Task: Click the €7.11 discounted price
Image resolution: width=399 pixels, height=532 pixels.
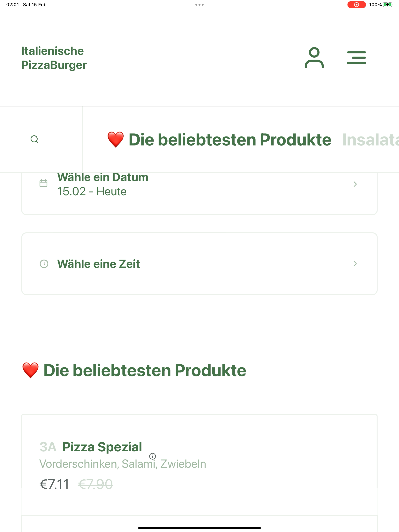Action: click(54, 484)
